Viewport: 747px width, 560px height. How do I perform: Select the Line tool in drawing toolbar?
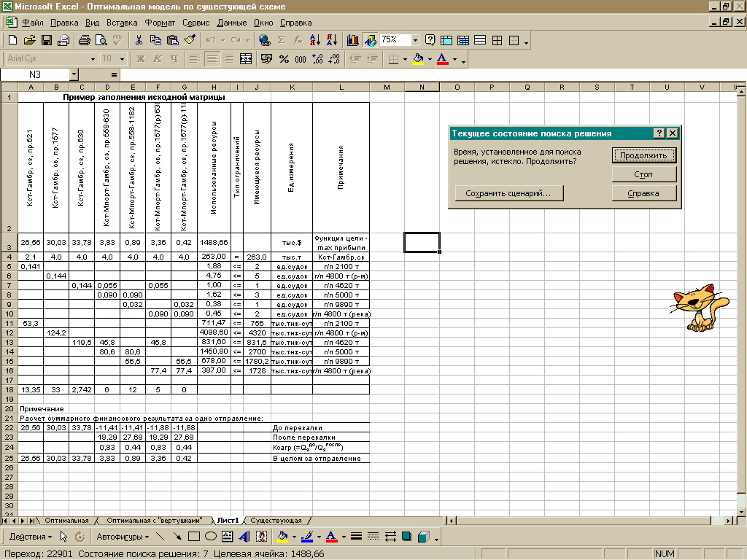[160, 537]
